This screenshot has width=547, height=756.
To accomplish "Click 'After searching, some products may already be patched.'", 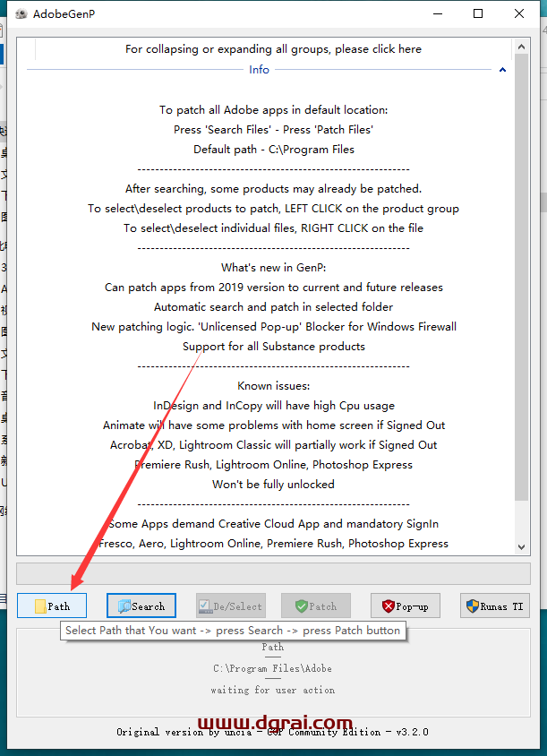I will [x=273, y=189].
